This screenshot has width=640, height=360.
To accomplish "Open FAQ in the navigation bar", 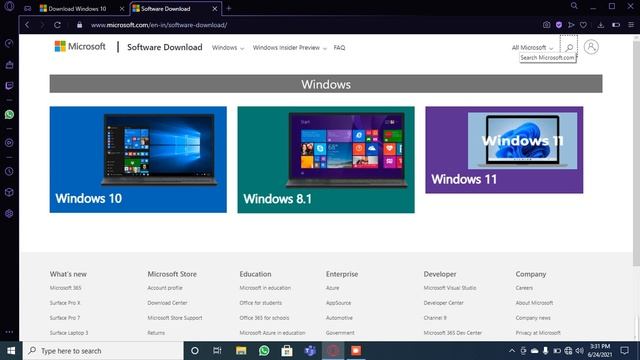I will [x=339, y=48].
